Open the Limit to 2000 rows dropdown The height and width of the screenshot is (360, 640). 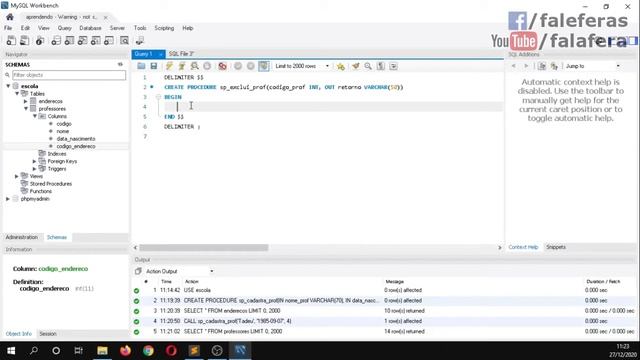click(x=302, y=66)
